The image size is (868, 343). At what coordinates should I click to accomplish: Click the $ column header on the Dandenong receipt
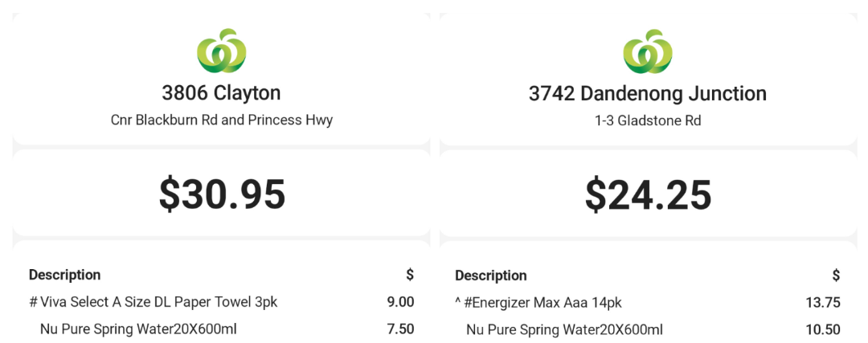point(836,276)
